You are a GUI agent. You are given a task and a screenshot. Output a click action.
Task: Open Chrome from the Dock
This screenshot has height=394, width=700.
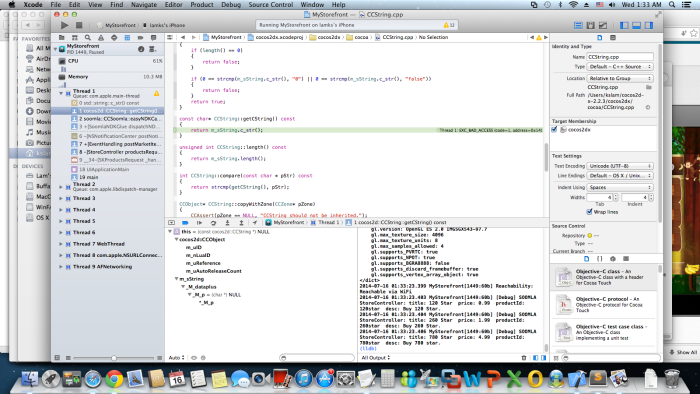114,379
